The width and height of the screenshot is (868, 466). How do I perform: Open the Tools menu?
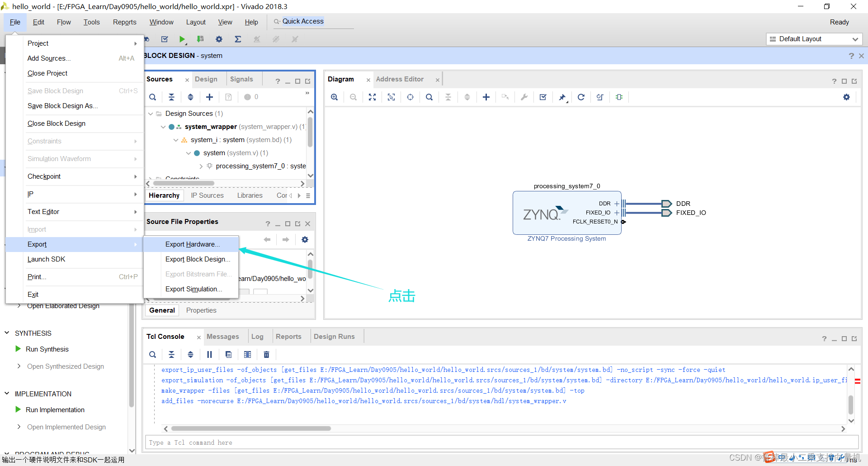pos(91,22)
